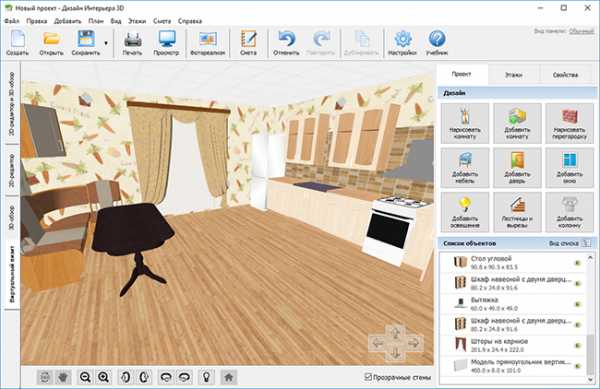The height and width of the screenshot is (389, 600).
Task: Switch to the Свойства tab
Action: (x=565, y=75)
